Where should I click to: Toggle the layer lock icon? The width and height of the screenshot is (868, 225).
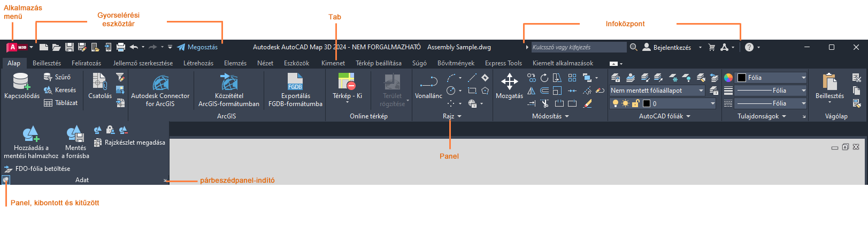coord(635,103)
